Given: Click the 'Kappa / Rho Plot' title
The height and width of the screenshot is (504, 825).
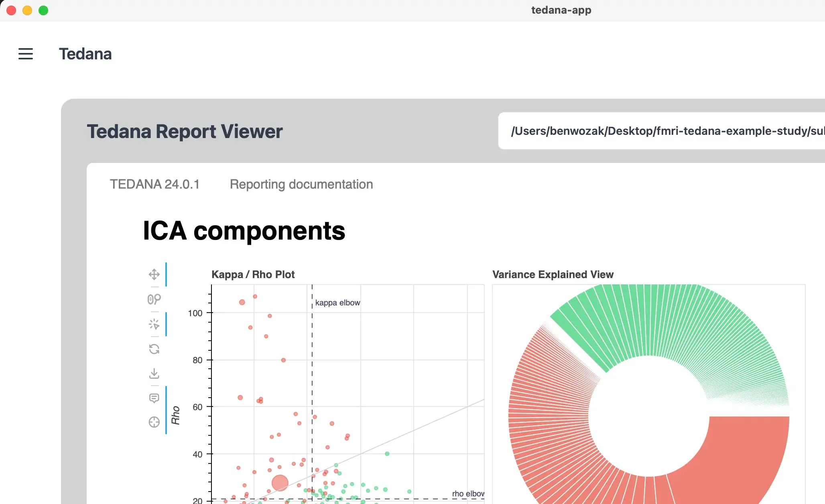Looking at the screenshot, I should 253,274.
